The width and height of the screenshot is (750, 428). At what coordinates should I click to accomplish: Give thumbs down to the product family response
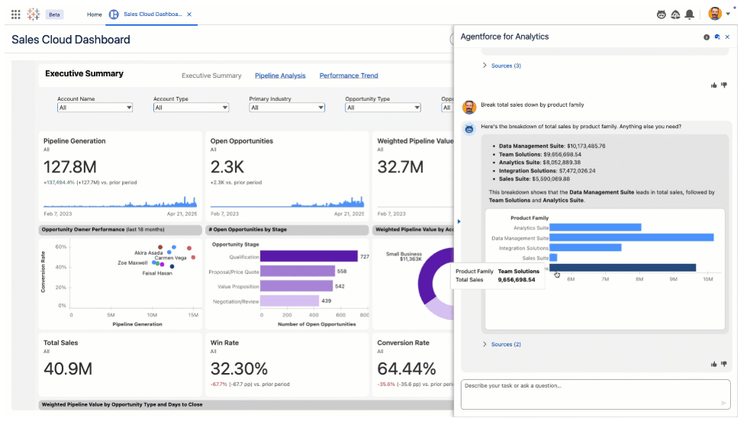pyautogui.click(x=724, y=364)
